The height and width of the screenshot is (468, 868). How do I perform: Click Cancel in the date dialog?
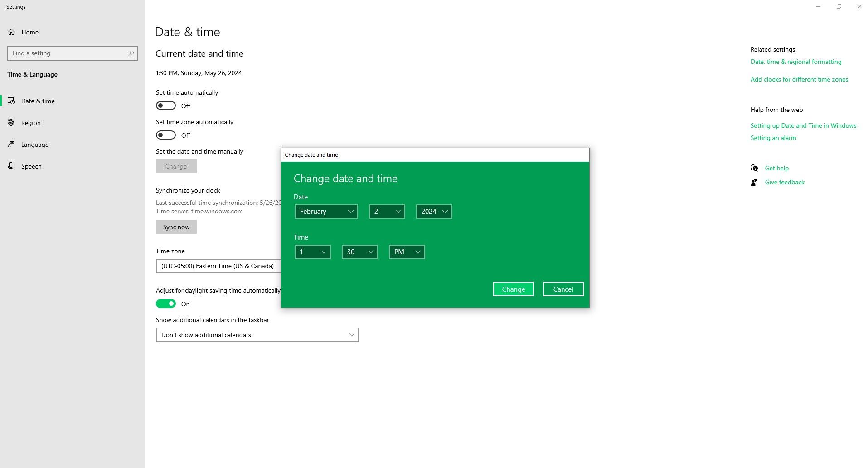coord(563,289)
